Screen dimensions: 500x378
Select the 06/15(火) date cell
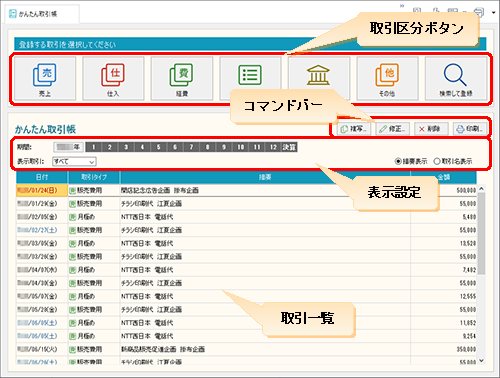click(42, 349)
